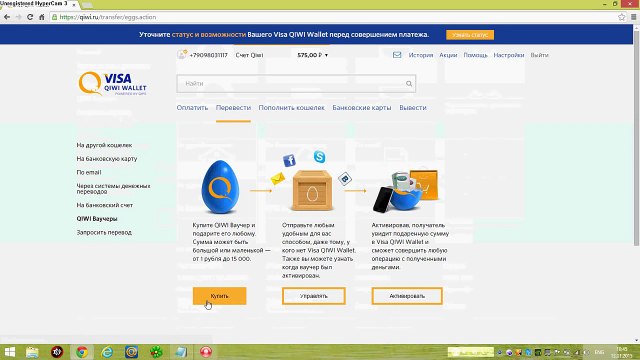Screen dimensions: 640x360
Task: Open the Перевести tab
Action: point(233,108)
